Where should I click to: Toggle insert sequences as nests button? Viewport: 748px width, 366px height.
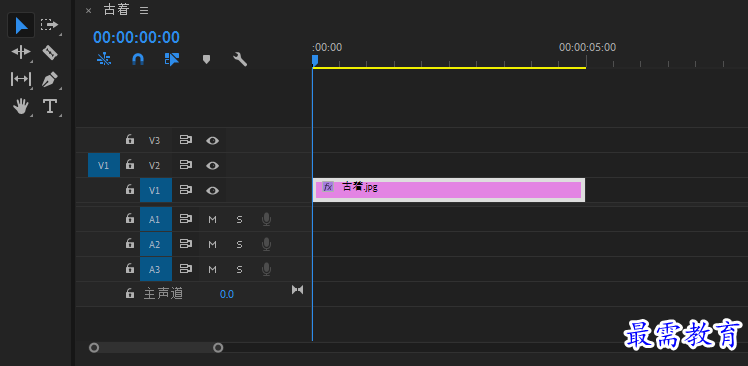pyautogui.click(x=104, y=59)
